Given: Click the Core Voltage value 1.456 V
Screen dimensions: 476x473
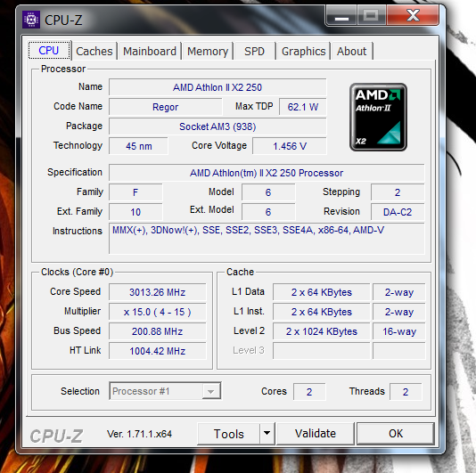Looking at the screenshot, I should pyautogui.click(x=290, y=146).
